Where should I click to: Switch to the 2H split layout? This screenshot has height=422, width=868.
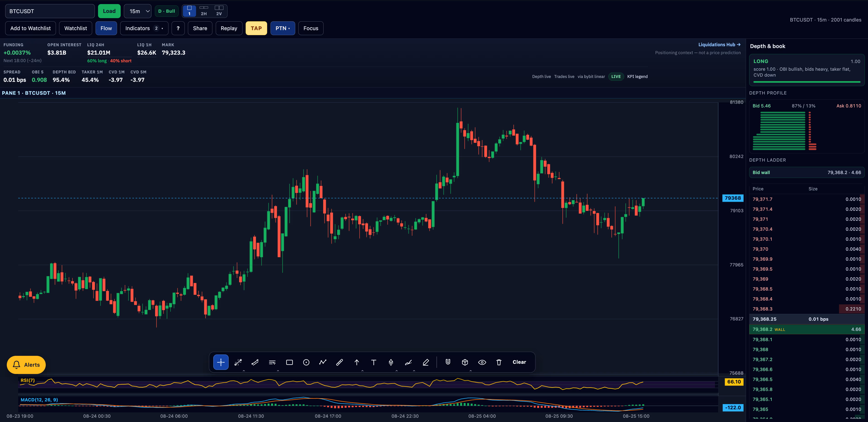tap(204, 11)
